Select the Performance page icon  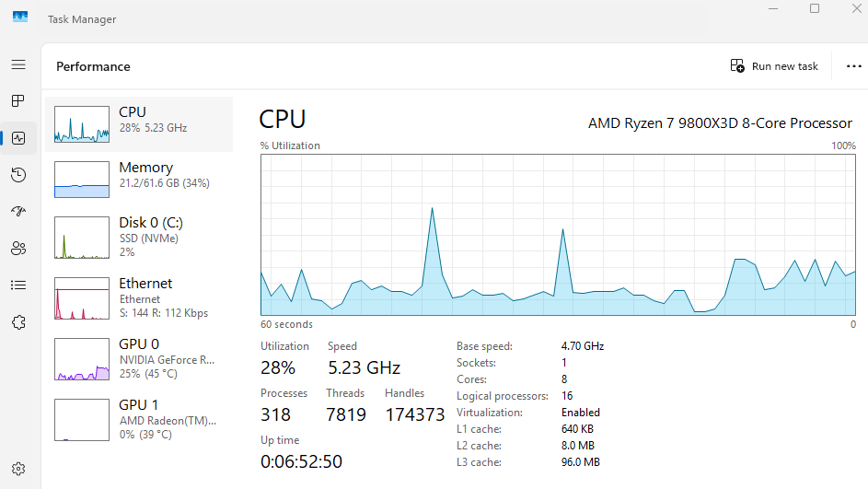tap(18, 138)
